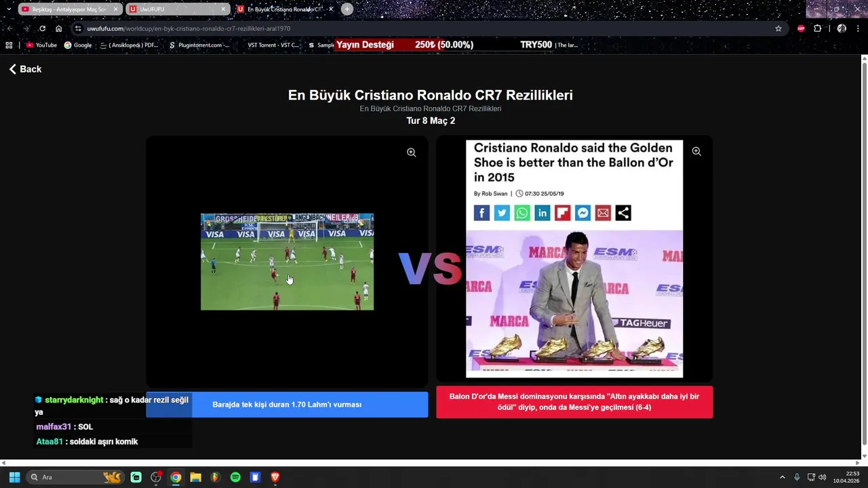Open FL Studio from the taskbar
This screenshot has height=488, width=868.
pyautogui.click(x=215, y=477)
